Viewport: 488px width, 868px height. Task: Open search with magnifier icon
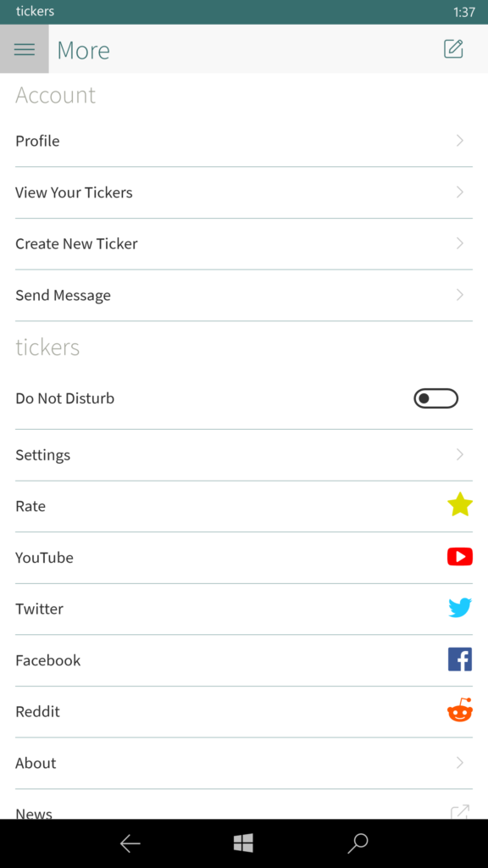(358, 843)
